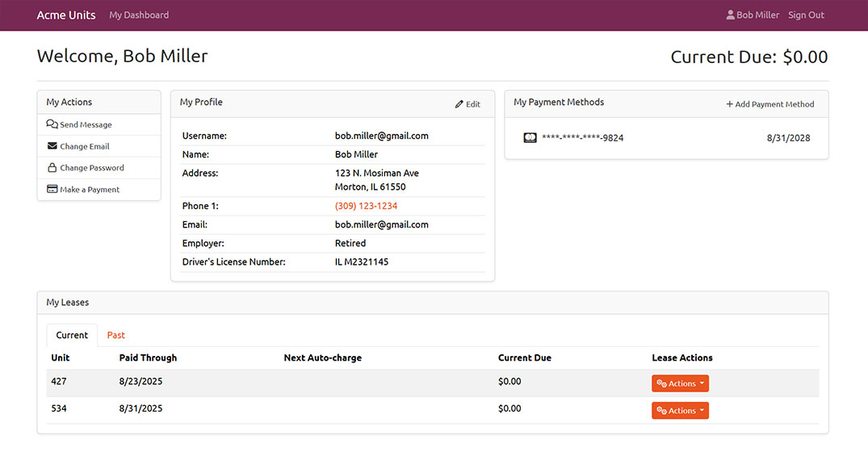The width and height of the screenshot is (868, 460).
Task: Click the address 123 N. Mosiman Ave
Action: coord(377,174)
